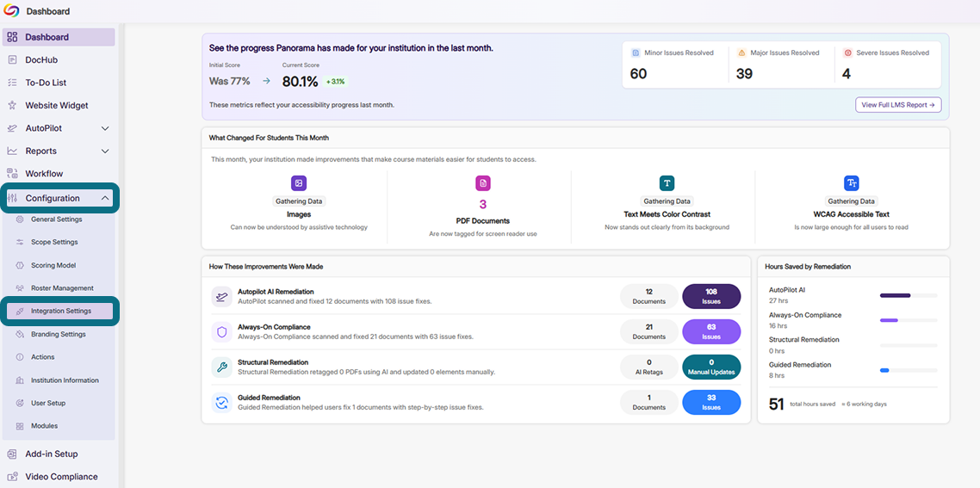Click the AutoPilot plane icon in sidebar

tap(13, 128)
